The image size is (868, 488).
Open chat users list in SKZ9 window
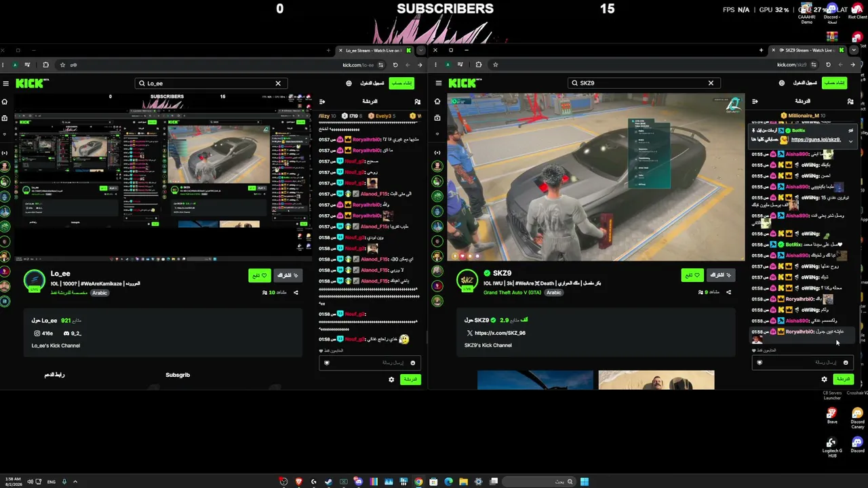point(850,102)
